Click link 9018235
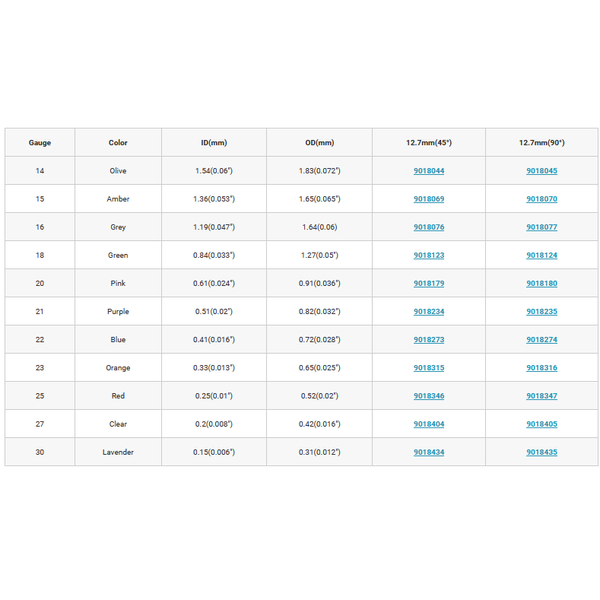 pos(541,311)
